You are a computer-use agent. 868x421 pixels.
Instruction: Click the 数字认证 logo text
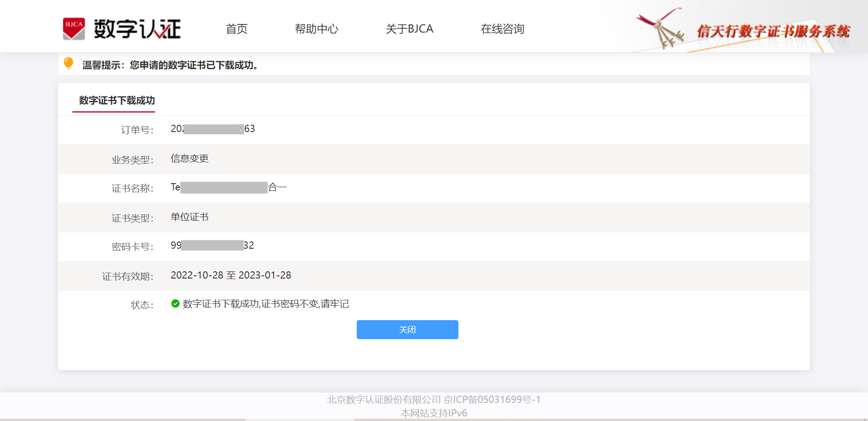click(137, 29)
